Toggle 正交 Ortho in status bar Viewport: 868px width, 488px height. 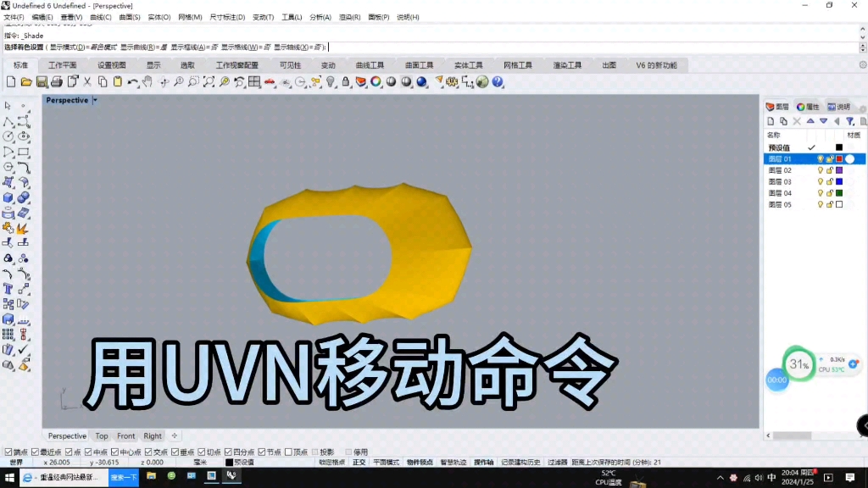359,462
